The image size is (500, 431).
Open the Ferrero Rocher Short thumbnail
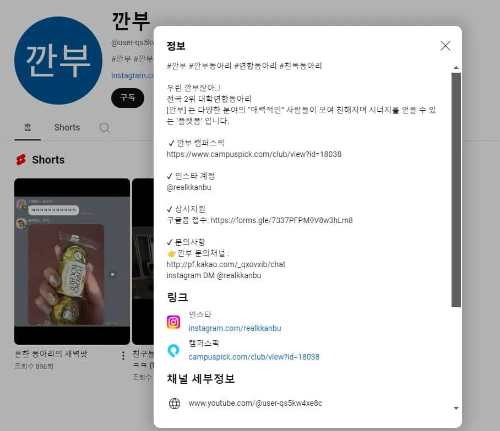72,261
